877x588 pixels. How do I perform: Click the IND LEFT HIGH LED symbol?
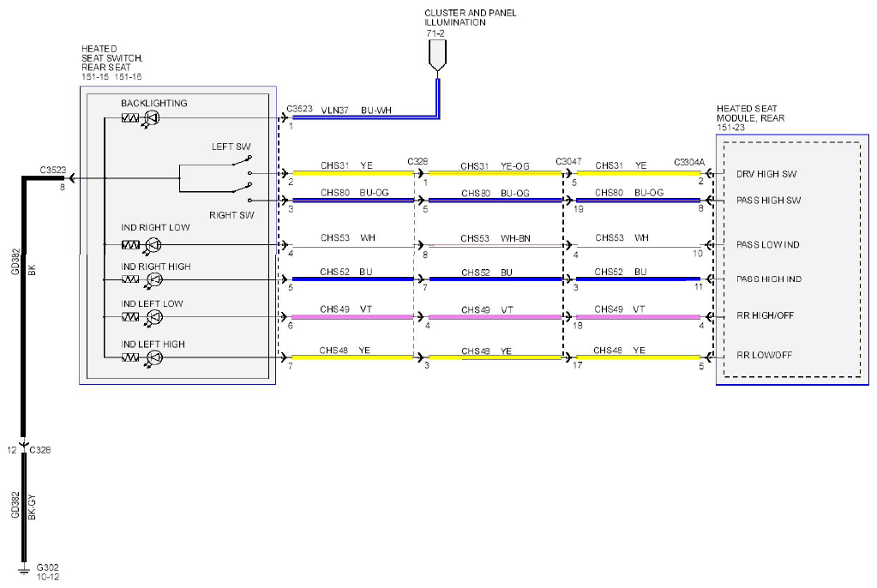click(153, 357)
